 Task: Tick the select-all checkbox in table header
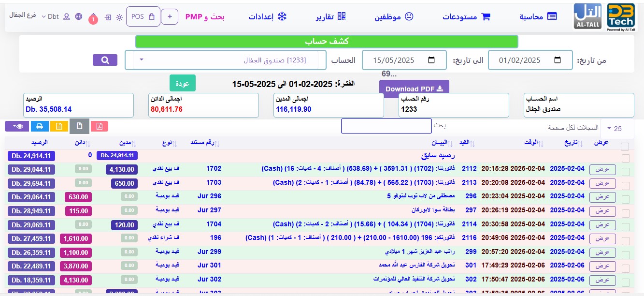pos(625,147)
